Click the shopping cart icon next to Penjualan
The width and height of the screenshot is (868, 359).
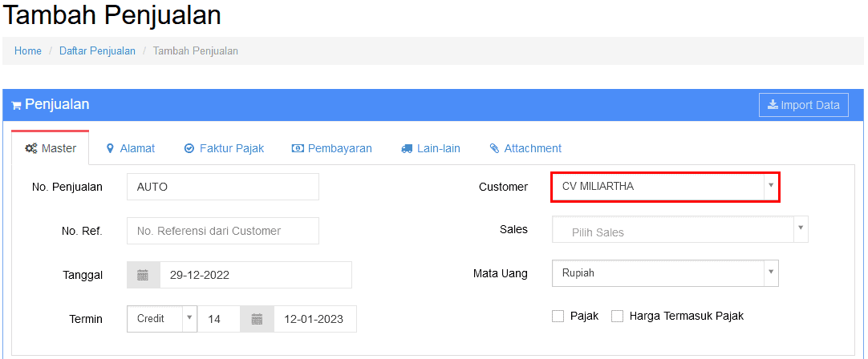click(x=16, y=105)
